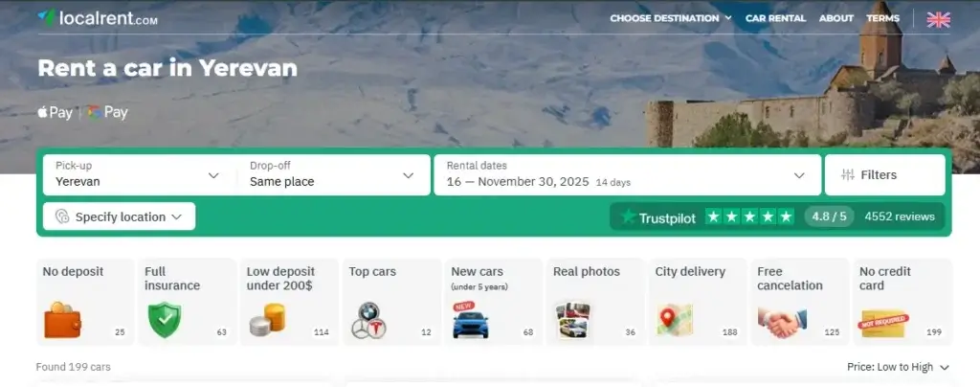
Task: Click the handshake Free cancelation icon
Action: point(782,321)
